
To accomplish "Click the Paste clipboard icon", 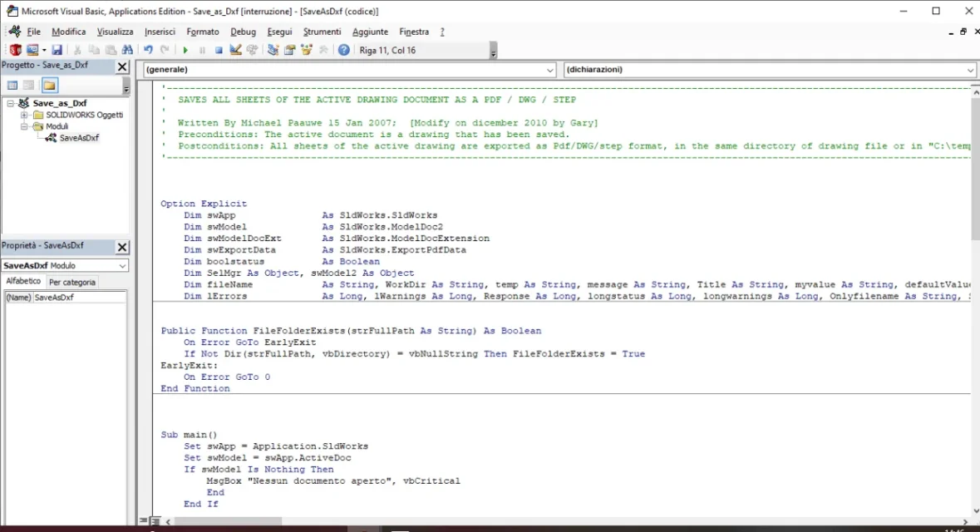I will coord(111,50).
